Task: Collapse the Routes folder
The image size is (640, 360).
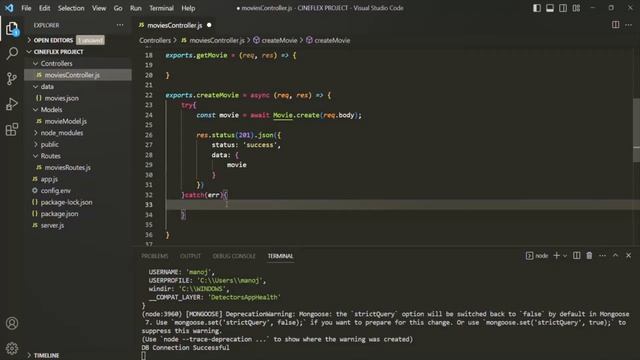Action: [x=51, y=156]
